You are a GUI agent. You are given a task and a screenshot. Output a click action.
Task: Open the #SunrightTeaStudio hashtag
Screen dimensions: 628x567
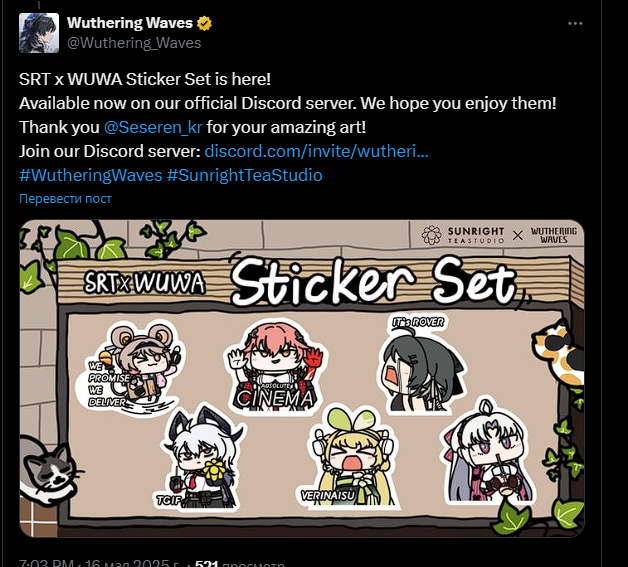(244, 175)
